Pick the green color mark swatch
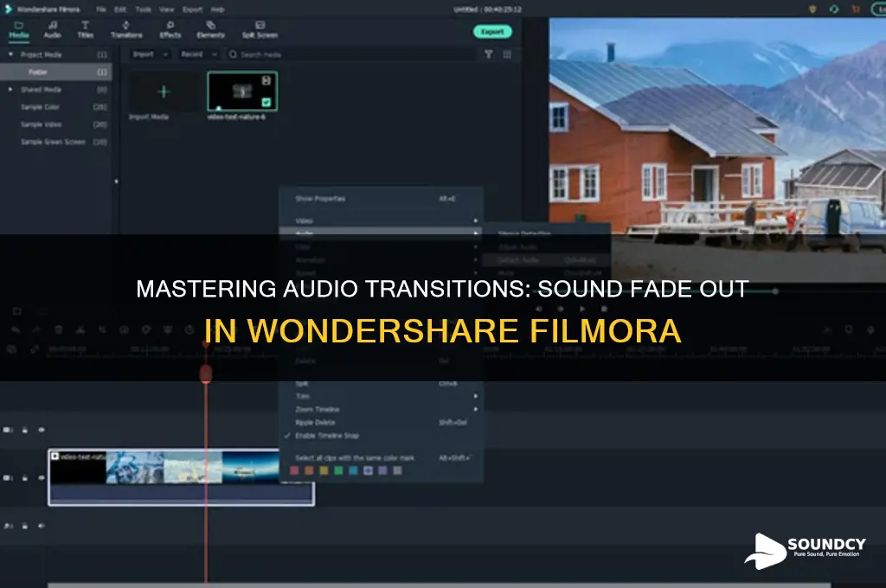 [x=338, y=470]
